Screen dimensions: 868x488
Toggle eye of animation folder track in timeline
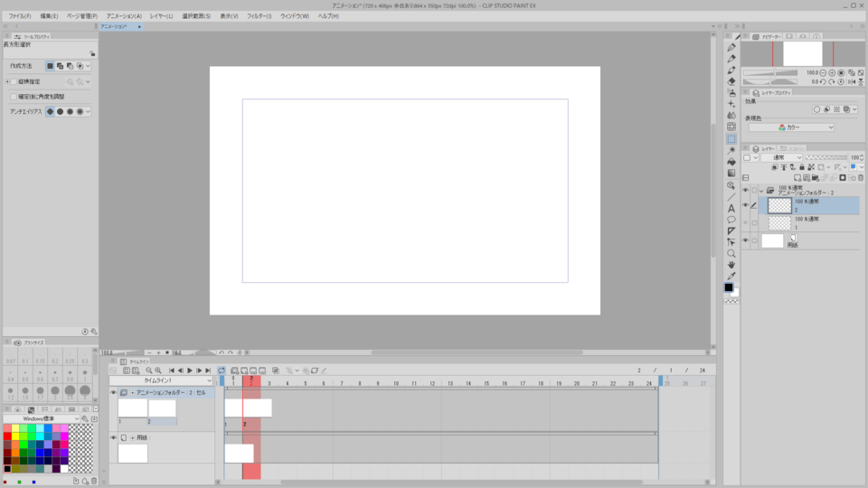114,393
